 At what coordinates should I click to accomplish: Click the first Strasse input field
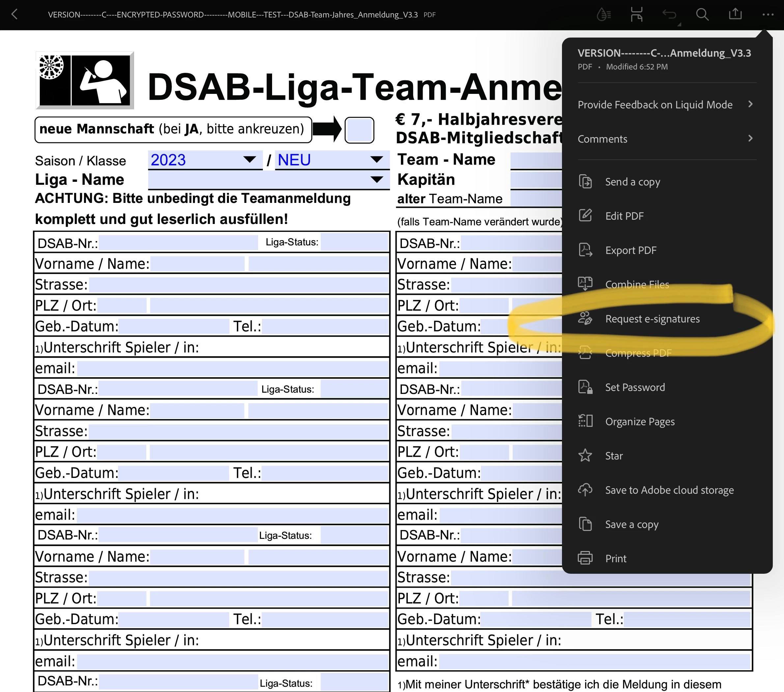[x=238, y=285]
